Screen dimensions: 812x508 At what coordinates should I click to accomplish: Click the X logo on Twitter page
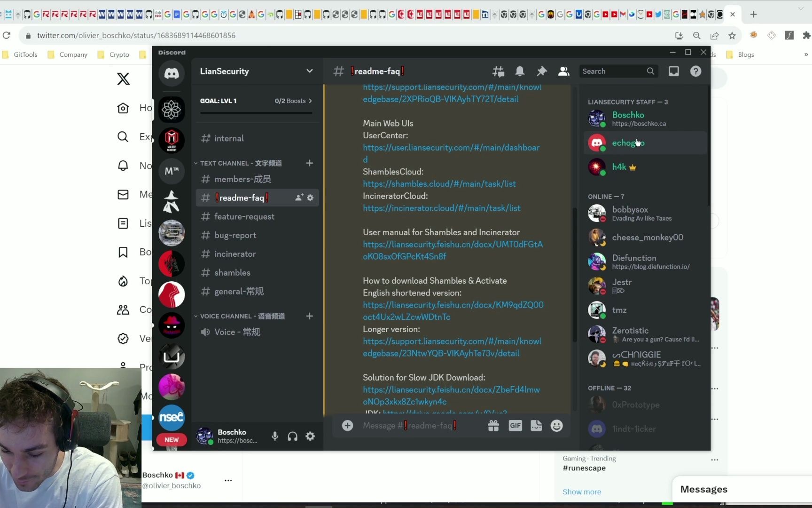pyautogui.click(x=123, y=79)
